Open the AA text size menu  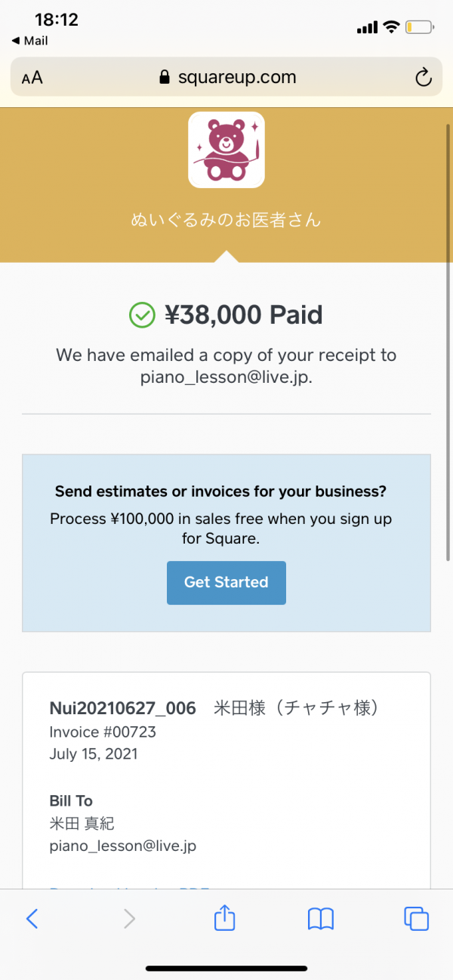[32, 78]
